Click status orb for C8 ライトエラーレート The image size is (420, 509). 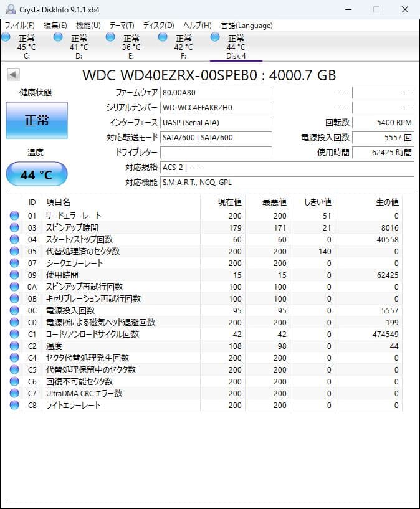[14, 405]
